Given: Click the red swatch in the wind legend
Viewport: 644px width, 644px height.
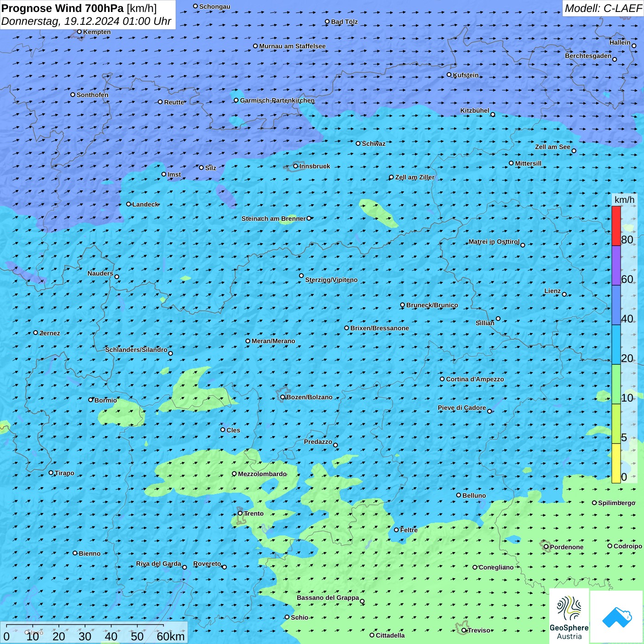Looking at the screenshot, I should coord(616,226).
